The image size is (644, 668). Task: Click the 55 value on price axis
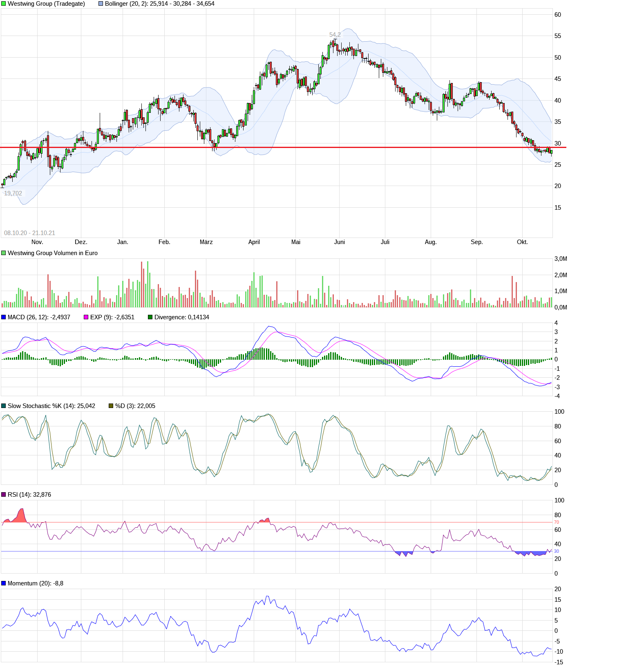click(558, 36)
